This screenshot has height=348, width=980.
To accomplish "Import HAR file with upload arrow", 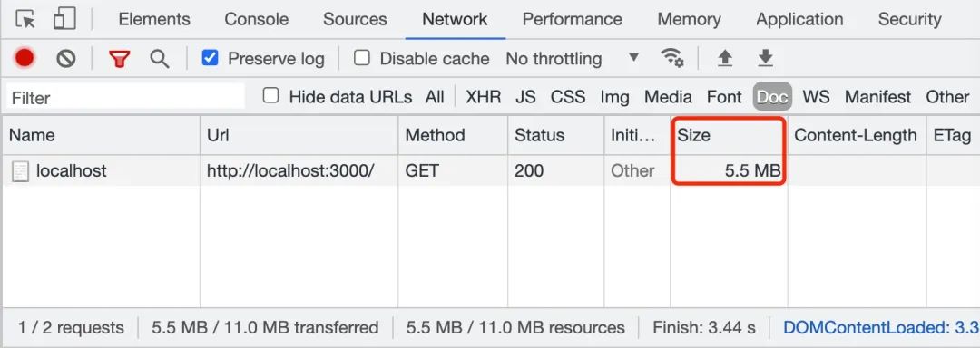I will click(724, 59).
